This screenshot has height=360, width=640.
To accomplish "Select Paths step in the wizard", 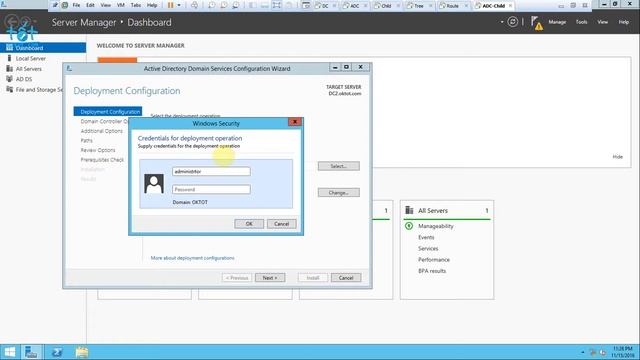I will coord(87,140).
